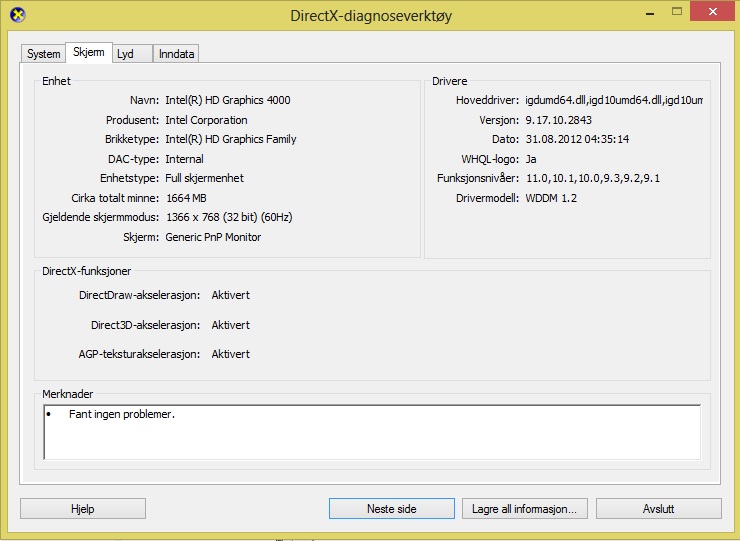740x541 pixels.
Task: Click the 'Direct3D-akselerasjon:' label
Action: 145,325
